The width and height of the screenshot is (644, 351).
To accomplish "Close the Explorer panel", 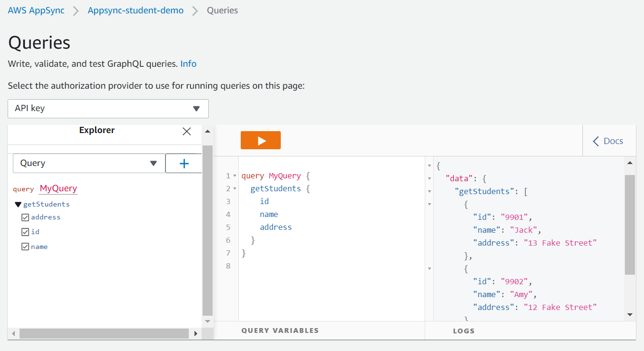I will click(x=186, y=131).
